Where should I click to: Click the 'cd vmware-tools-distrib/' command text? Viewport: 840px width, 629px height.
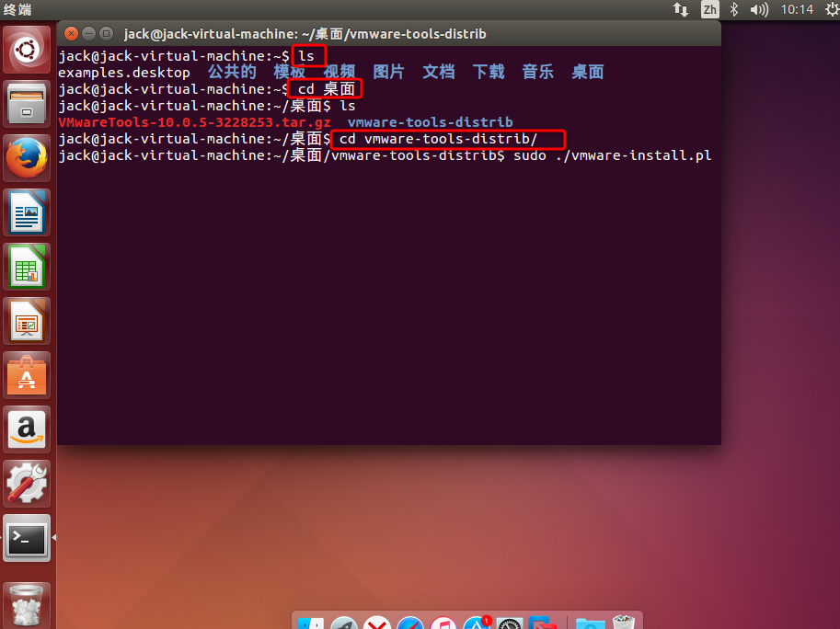[438, 139]
